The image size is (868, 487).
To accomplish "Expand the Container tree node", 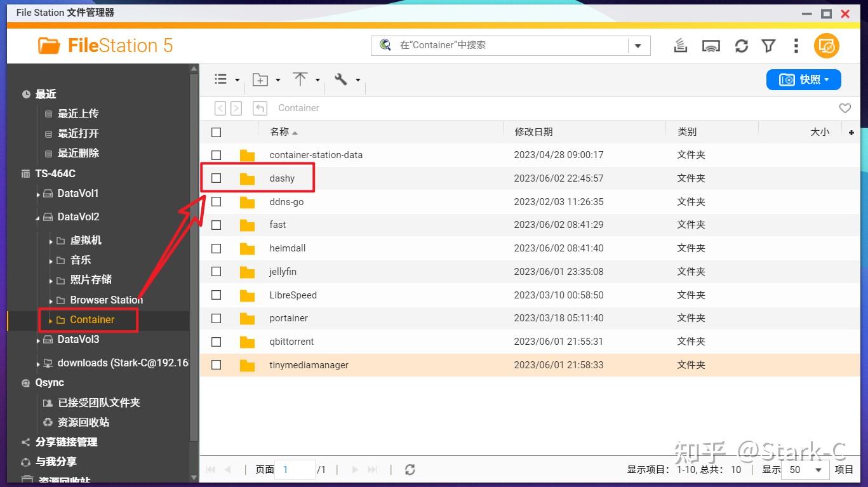I will (x=50, y=321).
